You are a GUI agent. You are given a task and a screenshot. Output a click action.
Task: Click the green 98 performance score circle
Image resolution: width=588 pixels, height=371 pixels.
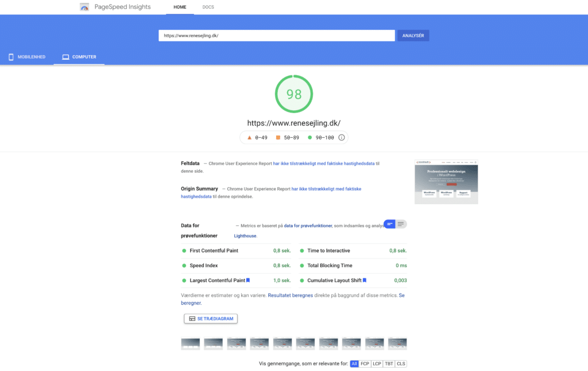(x=294, y=94)
